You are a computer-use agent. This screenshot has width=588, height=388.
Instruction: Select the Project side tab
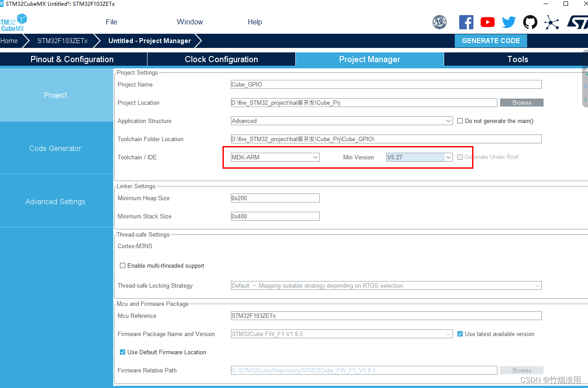click(56, 95)
